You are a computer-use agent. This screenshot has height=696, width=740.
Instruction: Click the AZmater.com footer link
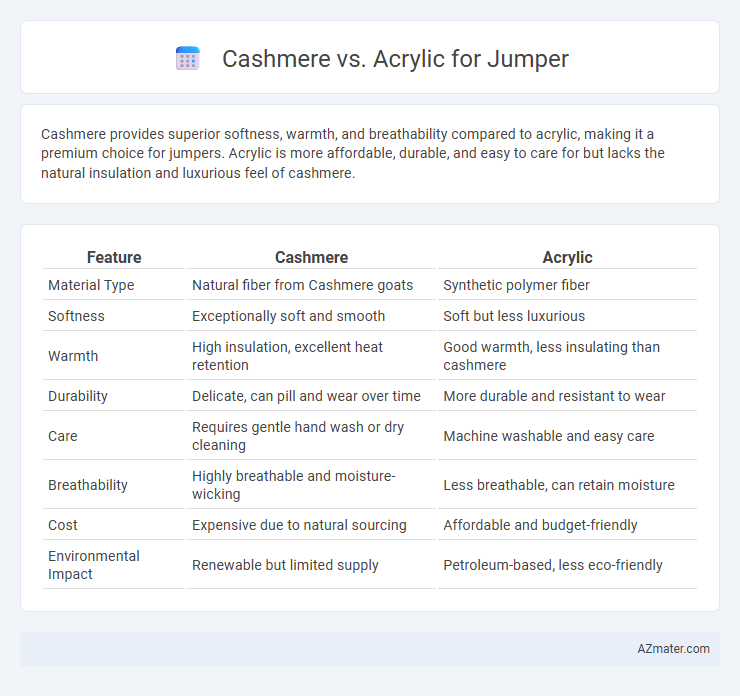tap(673, 649)
